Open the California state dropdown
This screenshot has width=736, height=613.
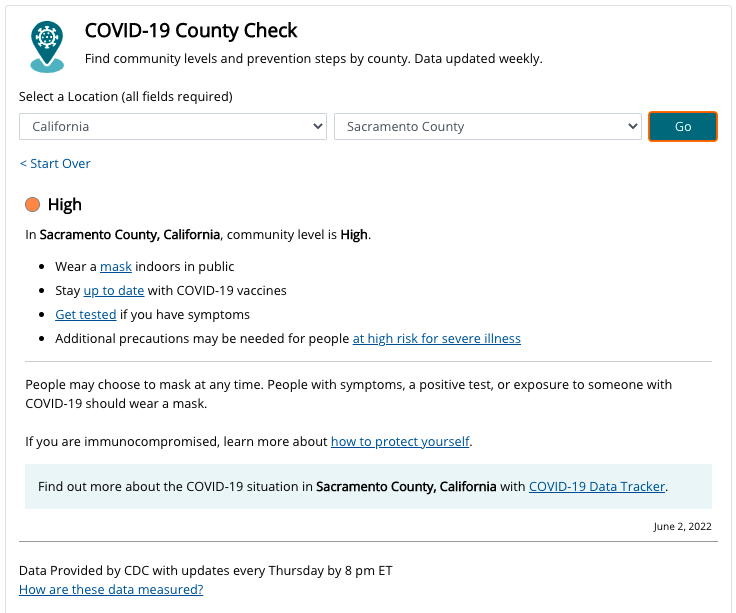click(x=173, y=127)
